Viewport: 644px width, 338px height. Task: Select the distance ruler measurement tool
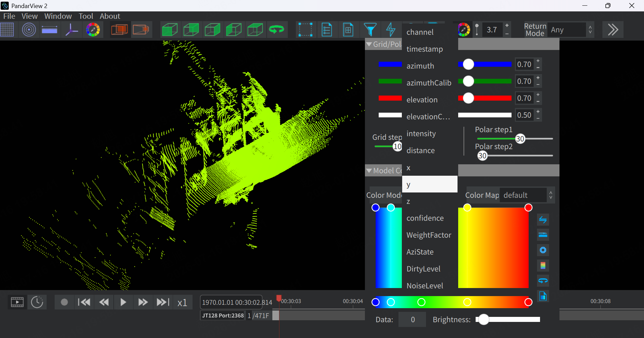point(50,30)
